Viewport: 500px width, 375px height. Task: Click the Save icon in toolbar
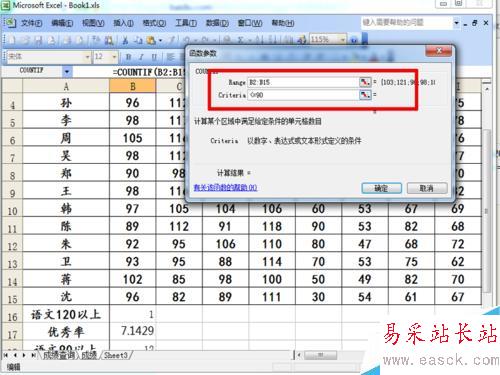pos(38,40)
